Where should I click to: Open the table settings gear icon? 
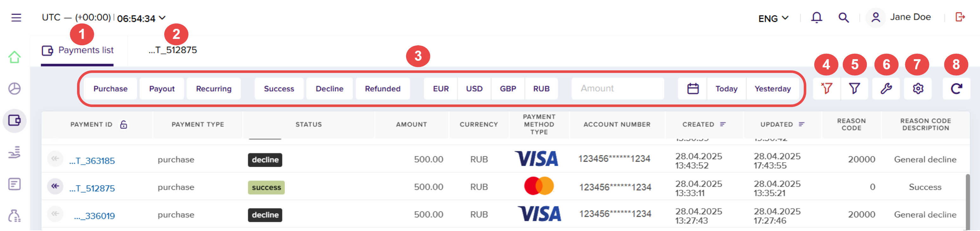point(918,89)
